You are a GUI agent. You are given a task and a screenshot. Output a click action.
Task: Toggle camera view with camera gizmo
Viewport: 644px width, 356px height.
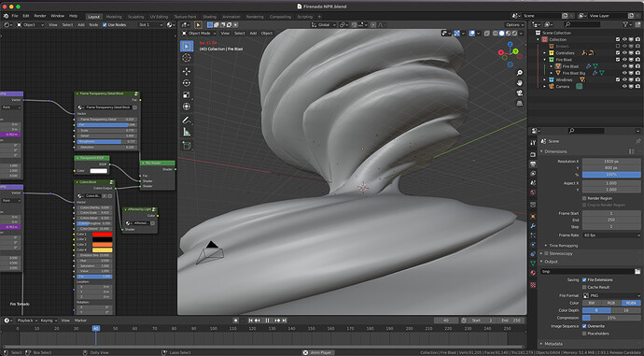point(520,93)
